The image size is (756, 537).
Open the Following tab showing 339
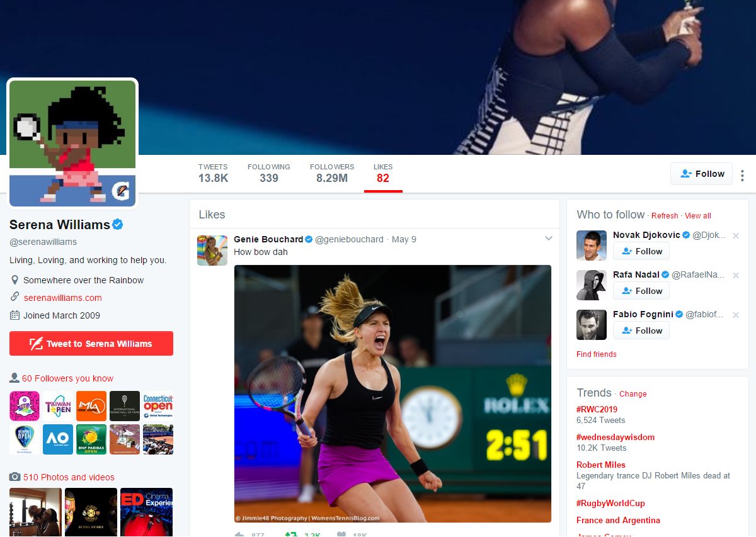coord(269,173)
